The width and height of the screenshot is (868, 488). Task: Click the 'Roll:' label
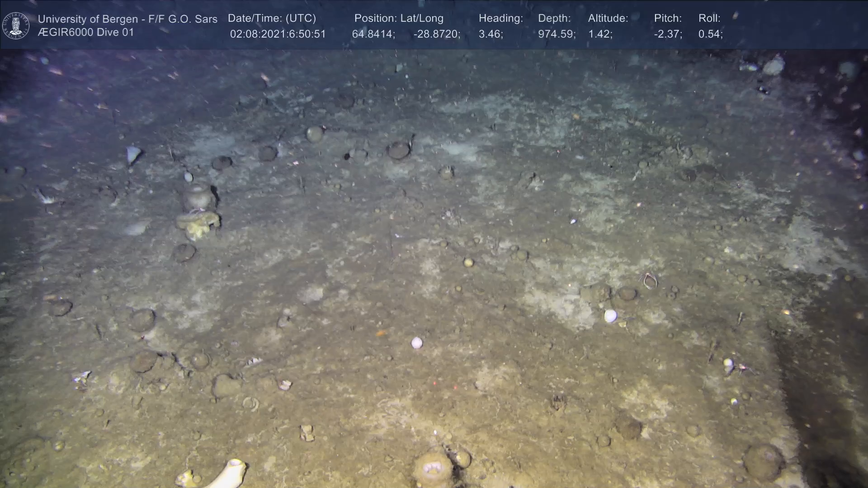tap(709, 19)
